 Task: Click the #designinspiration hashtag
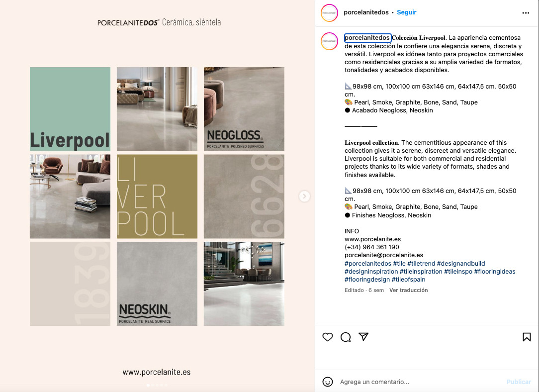[x=371, y=271]
